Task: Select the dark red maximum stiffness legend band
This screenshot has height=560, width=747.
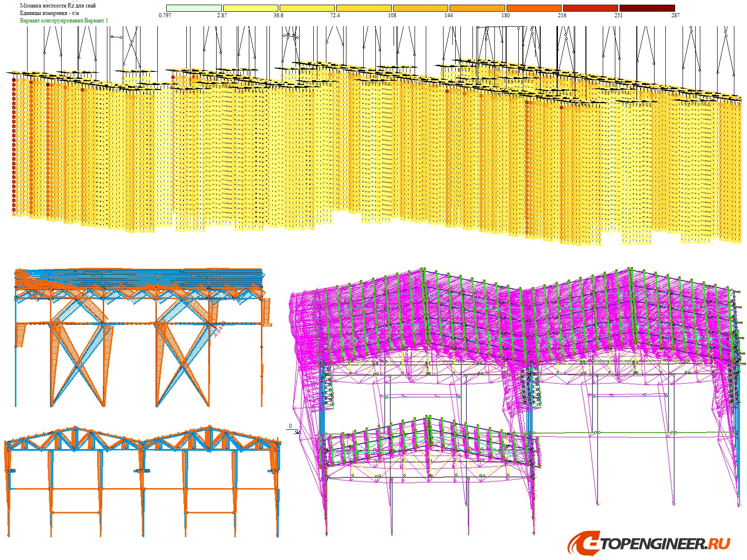Action: click(x=647, y=7)
